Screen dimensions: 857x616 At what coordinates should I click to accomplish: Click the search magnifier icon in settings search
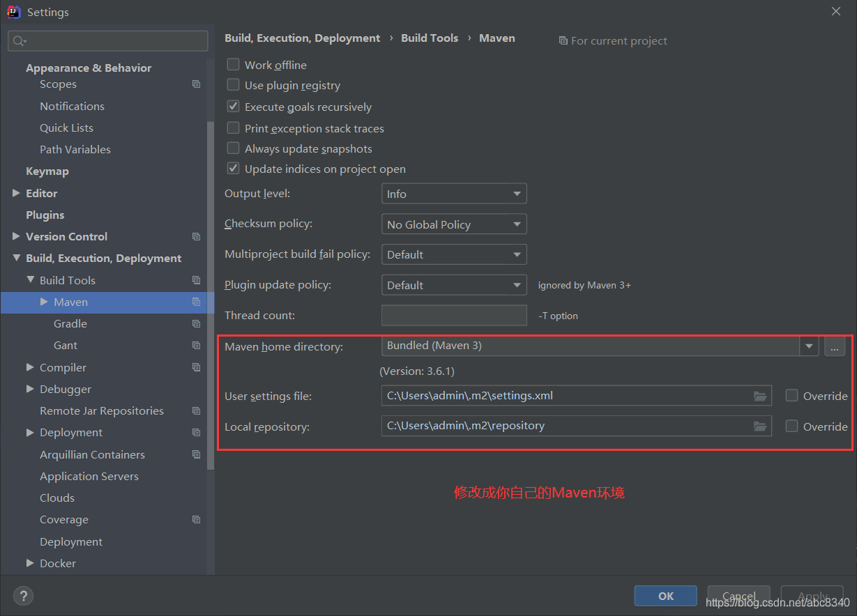(x=20, y=41)
